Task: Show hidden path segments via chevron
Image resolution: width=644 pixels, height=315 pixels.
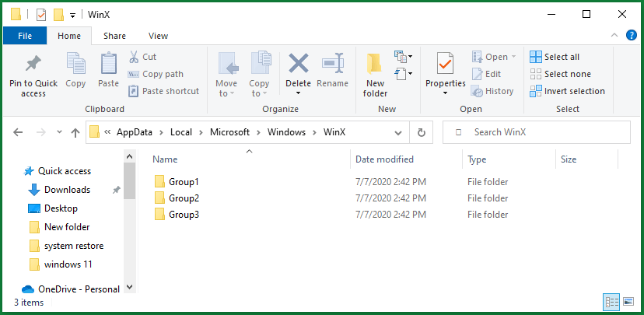Action: click(107, 132)
